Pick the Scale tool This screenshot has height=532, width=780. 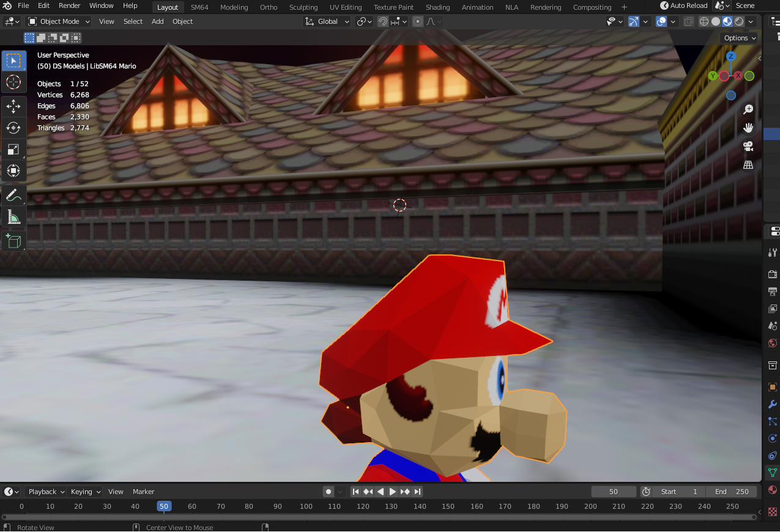point(13,150)
